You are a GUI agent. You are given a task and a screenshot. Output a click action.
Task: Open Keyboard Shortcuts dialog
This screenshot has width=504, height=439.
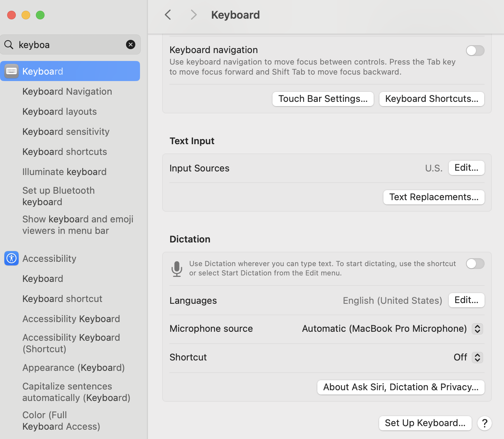pyautogui.click(x=432, y=99)
